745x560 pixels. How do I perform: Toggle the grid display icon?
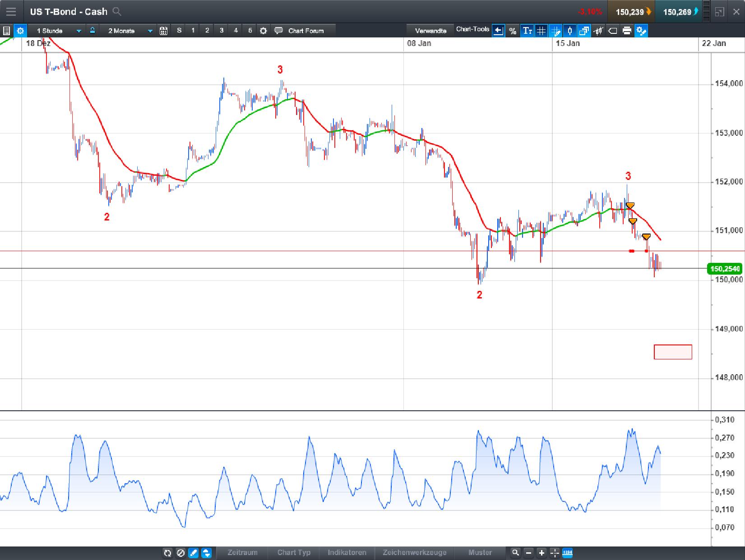pos(541,31)
